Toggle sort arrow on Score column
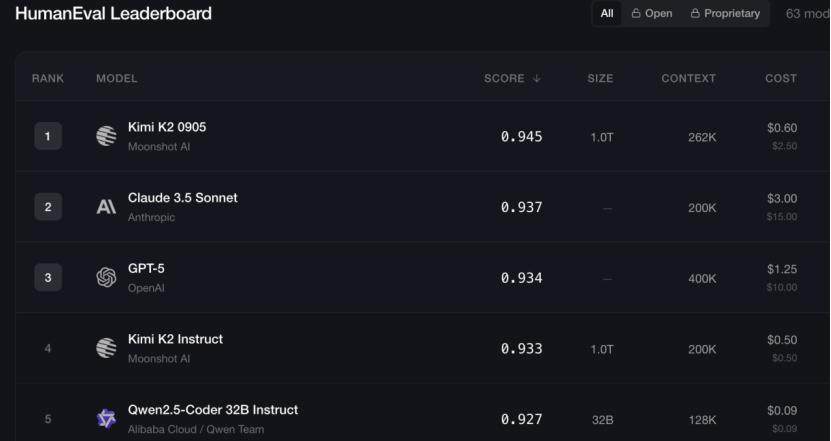This screenshot has height=441, width=831. click(x=537, y=78)
